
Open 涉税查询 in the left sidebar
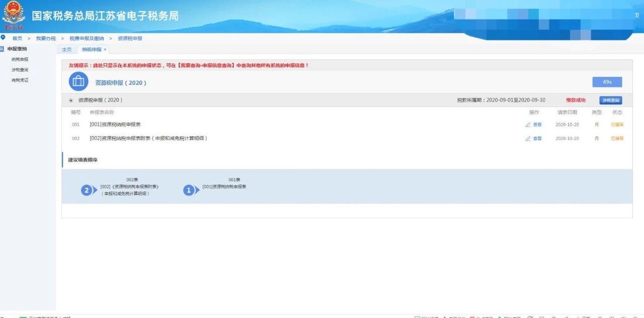tap(20, 70)
